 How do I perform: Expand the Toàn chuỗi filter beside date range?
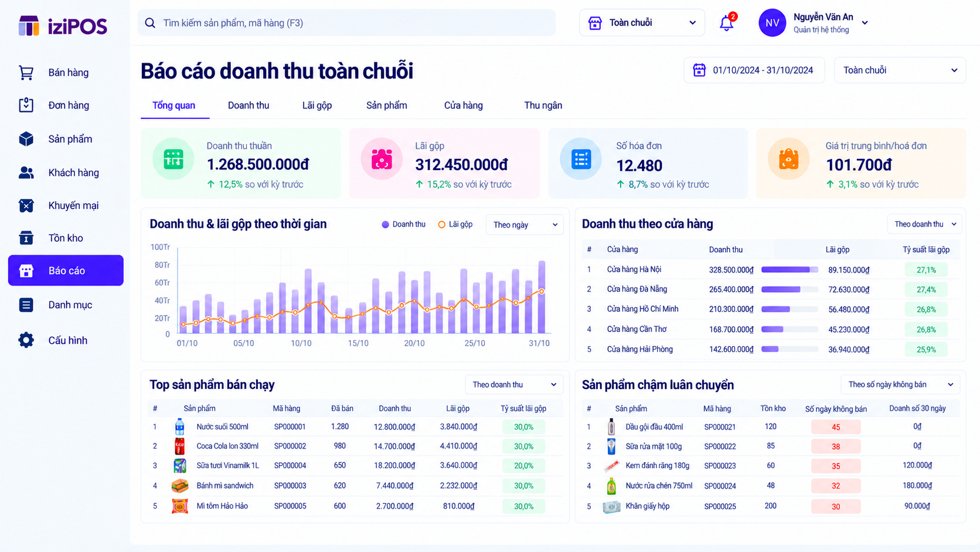[900, 70]
